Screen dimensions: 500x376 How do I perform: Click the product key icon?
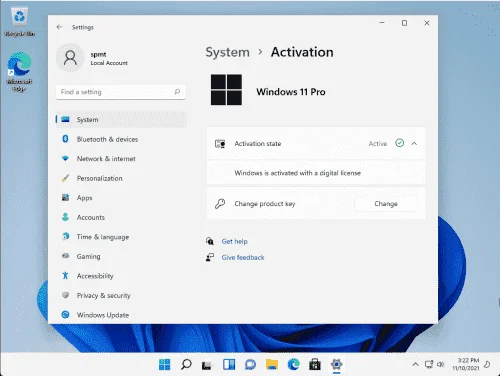click(220, 204)
